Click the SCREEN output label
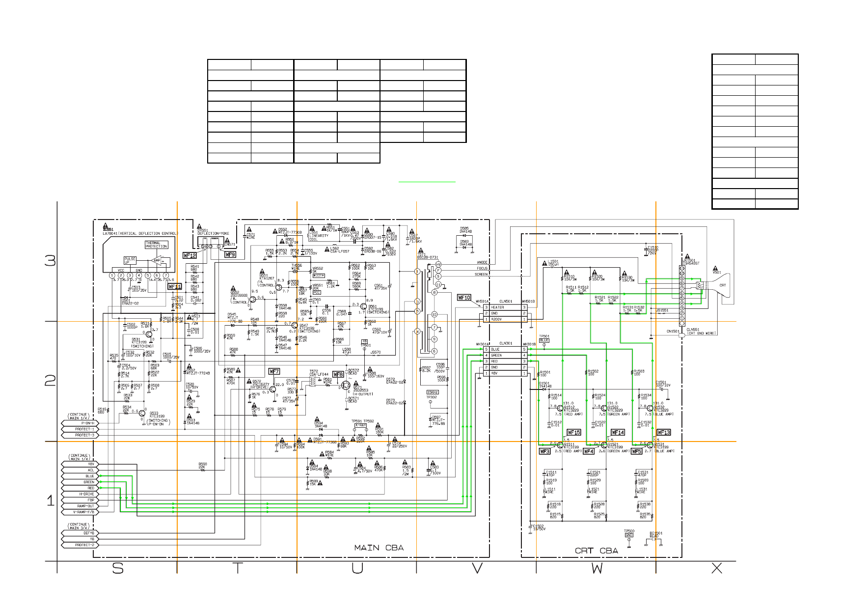Image resolution: width=868 pixels, height=608 pixels. tap(481, 275)
